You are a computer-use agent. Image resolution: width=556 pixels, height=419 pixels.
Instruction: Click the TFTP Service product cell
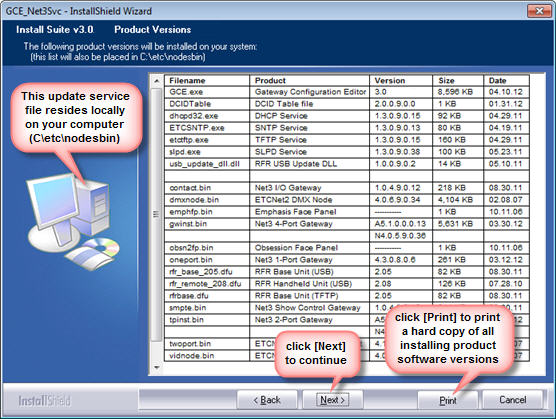point(310,140)
